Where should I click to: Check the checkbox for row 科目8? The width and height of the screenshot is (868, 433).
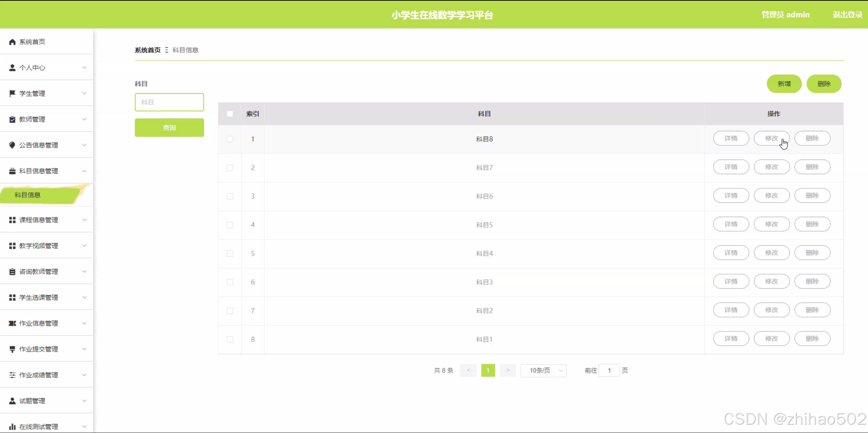pos(230,139)
